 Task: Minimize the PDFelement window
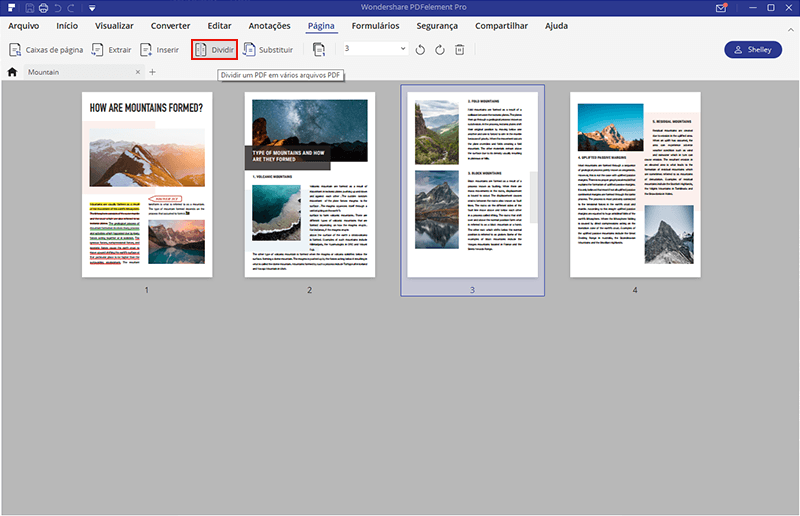coord(753,8)
